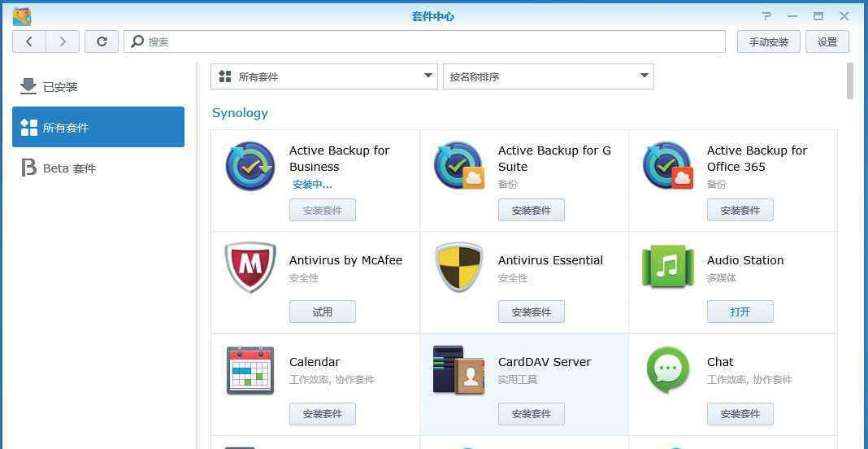Viewport: 868px width, 449px height.
Task: Select 已安装 in the sidebar
Action: tap(98, 86)
